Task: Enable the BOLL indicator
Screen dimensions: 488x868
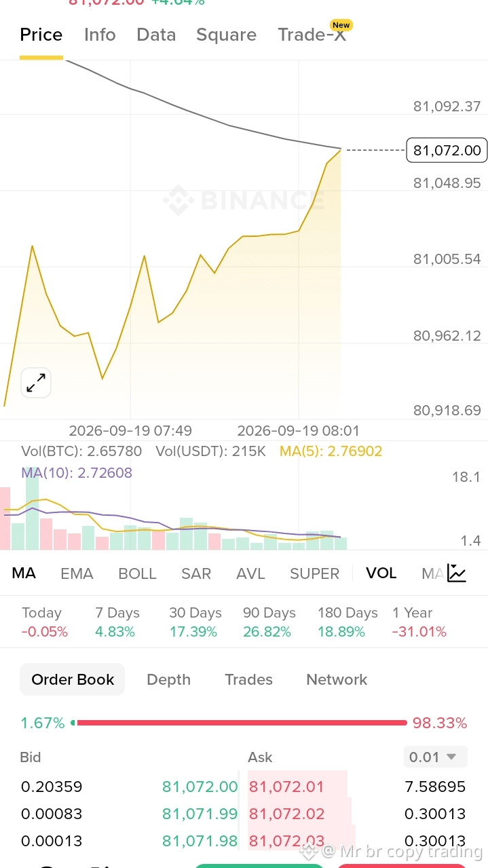Action: coord(137,573)
